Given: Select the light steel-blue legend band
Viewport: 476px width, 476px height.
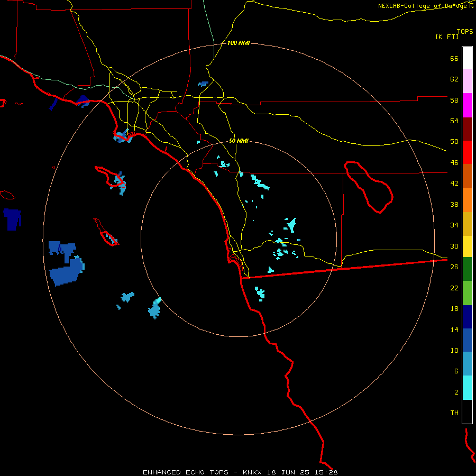Looking at the screenshot, I should tap(467, 364).
